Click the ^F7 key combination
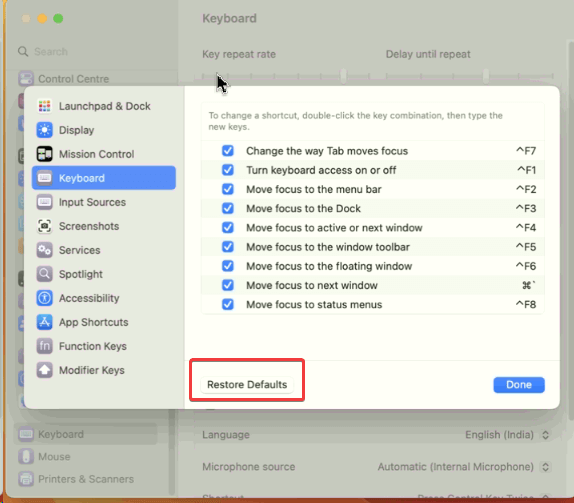The height and width of the screenshot is (503, 574). pos(526,151)
